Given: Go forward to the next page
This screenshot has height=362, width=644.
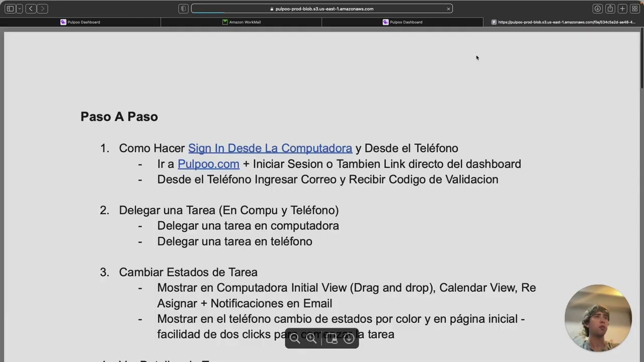Looking at the screenshot, I should (x=42, y=9).
